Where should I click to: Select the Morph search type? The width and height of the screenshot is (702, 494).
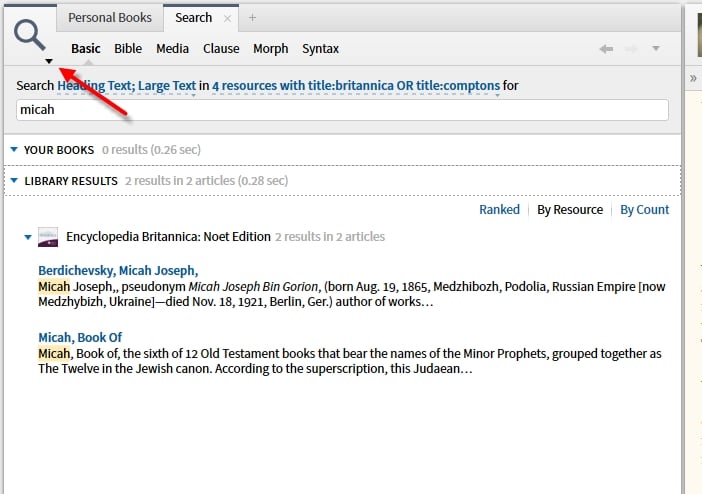tap(270, 49)
